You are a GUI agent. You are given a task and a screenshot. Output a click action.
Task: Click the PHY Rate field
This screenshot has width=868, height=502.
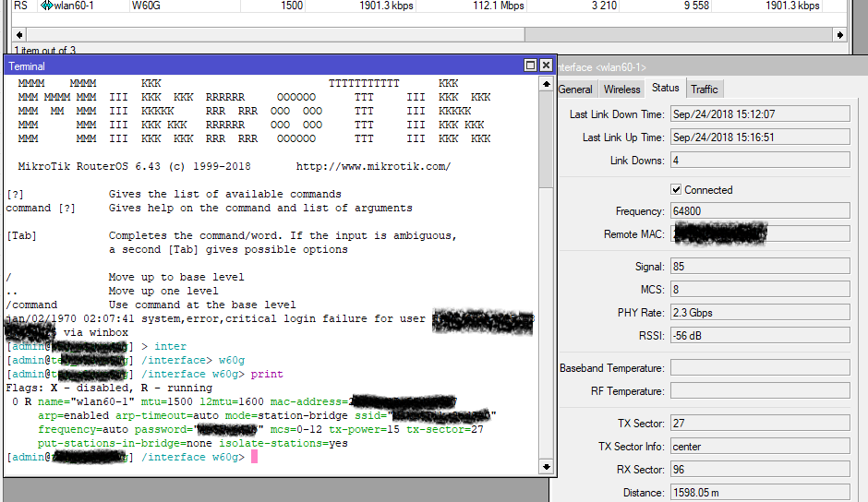pos(760,313)
